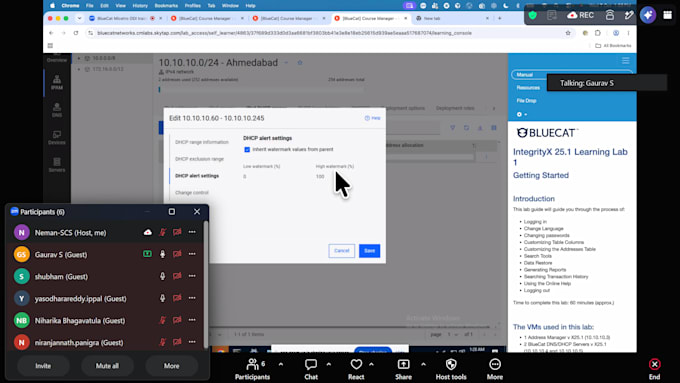Open Host tools shield icon
Image resolution: width=680 pixels, height=383 pixels.
tap(451, 364)
